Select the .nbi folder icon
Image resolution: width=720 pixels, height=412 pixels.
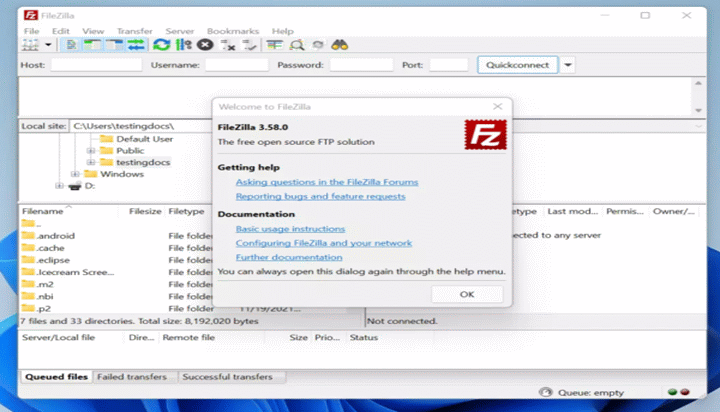[x=28, y=296]
